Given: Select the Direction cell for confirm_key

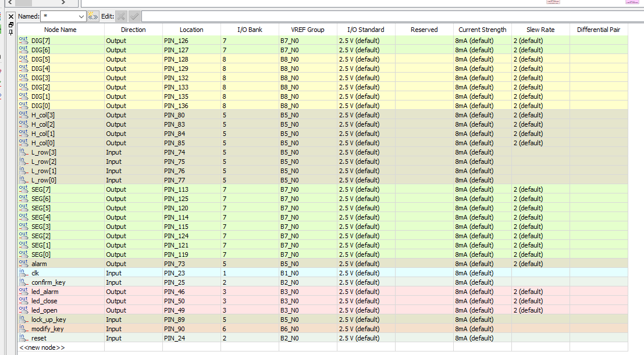Looking at the screenshot, I should [x=133, y=282].
